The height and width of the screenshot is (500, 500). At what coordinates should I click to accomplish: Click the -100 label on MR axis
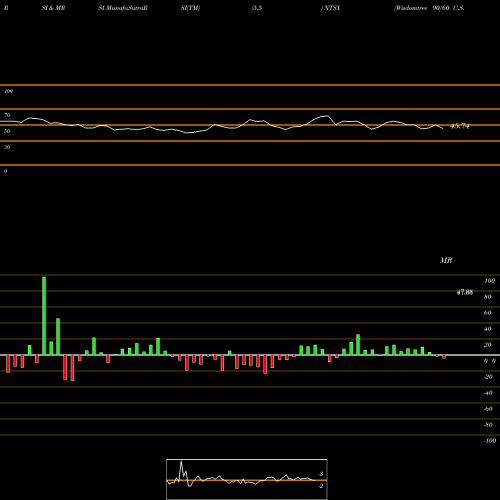click(x=490, y=441)
